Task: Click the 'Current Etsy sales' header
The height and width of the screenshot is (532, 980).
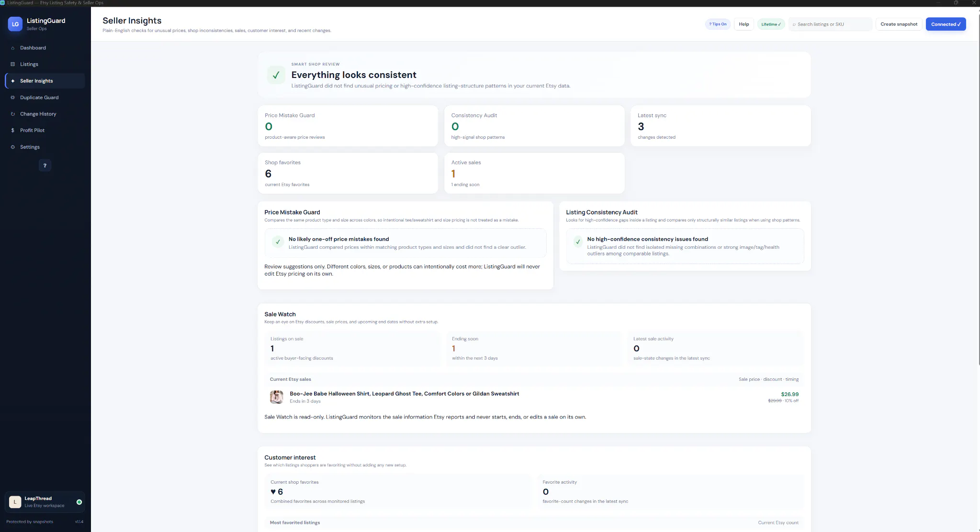Action: point(290,379)
